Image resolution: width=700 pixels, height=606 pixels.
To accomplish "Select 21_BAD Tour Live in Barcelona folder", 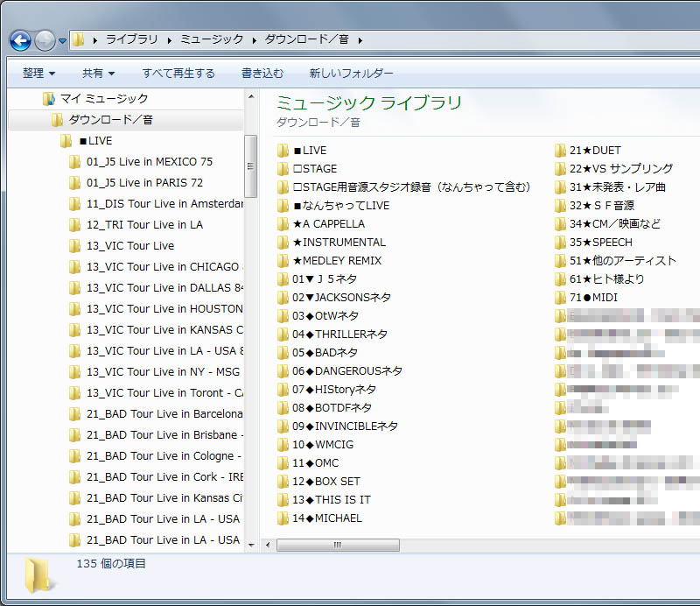I will click(x=164, y=414).
